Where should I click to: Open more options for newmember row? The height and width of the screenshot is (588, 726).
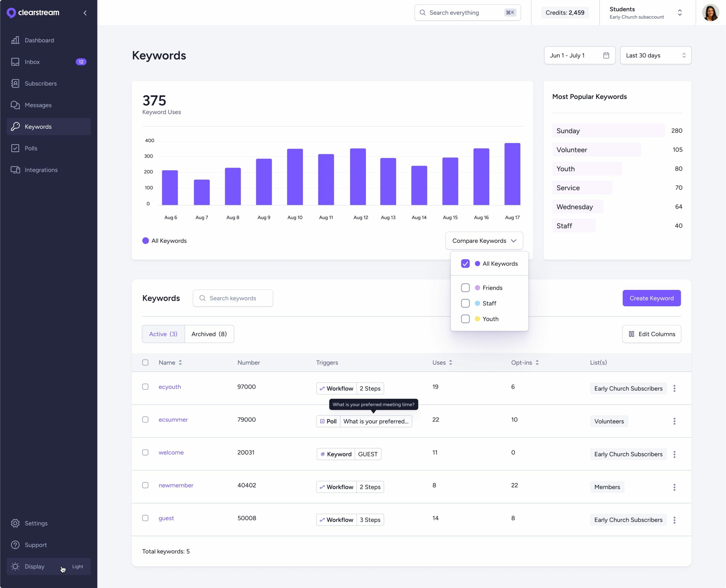tap(674, 487)
